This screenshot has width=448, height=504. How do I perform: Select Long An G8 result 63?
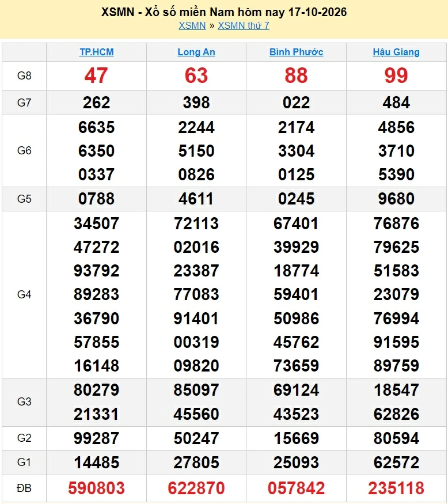click(x=196, y=75)
